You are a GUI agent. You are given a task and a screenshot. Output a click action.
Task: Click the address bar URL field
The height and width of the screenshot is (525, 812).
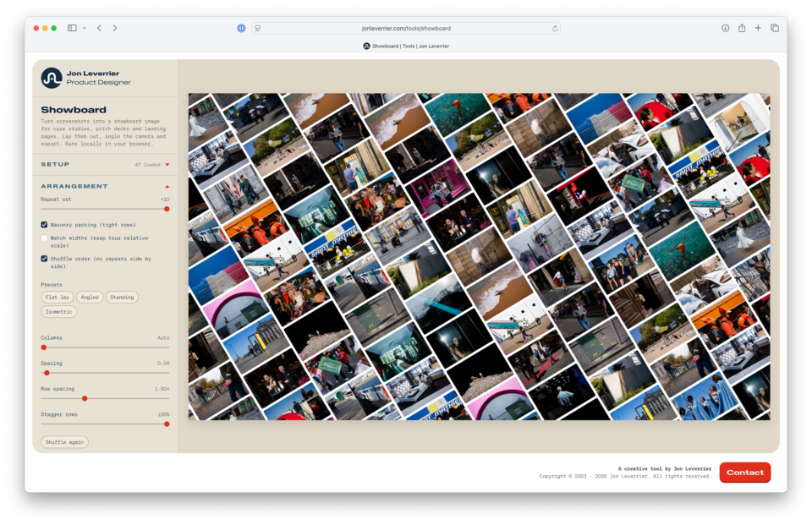406,29
